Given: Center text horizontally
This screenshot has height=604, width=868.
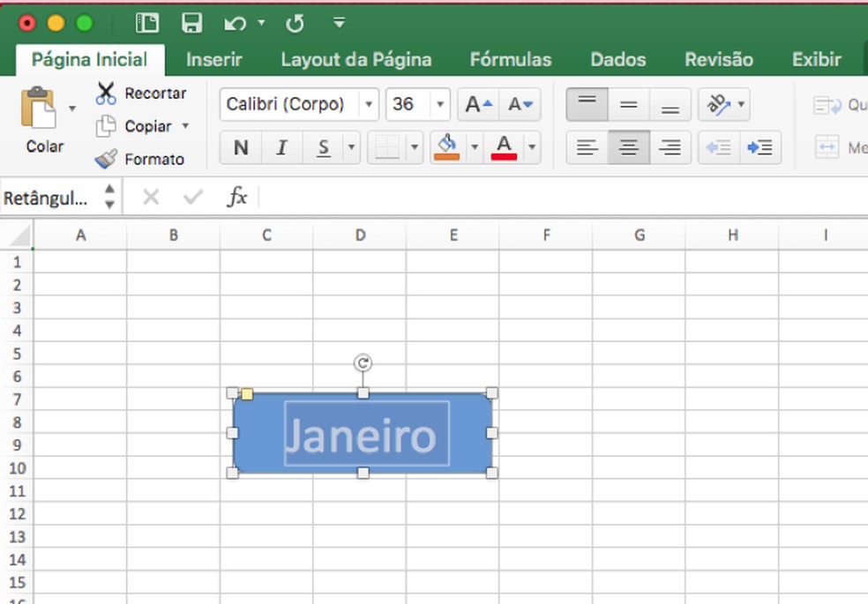Looking at the screenshot, I should click(x=629, y=147).
